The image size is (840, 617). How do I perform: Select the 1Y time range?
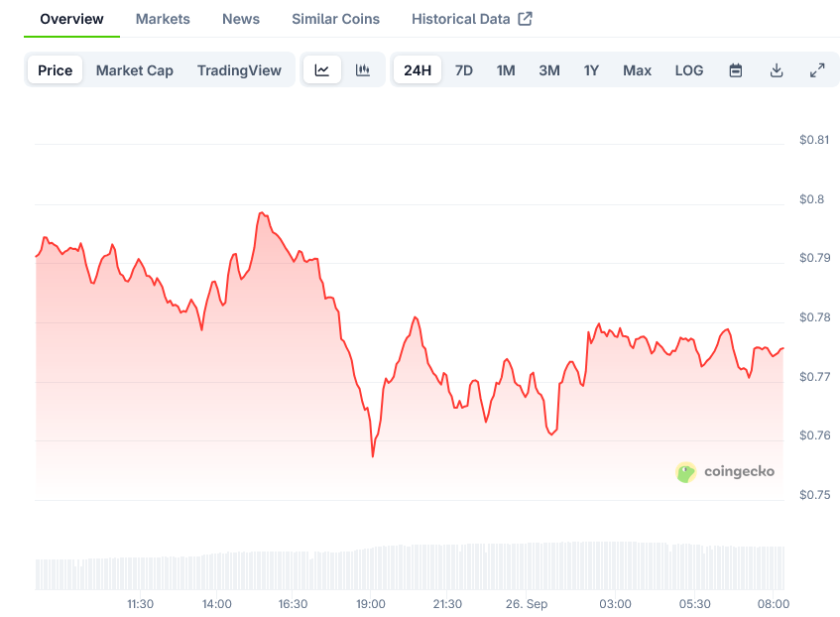[591, 70]
